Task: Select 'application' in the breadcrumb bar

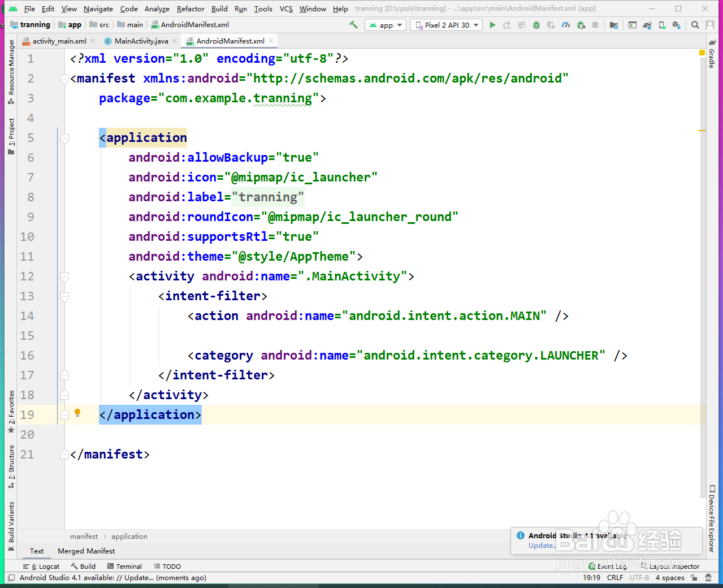Action: click(x=129, y=536)
